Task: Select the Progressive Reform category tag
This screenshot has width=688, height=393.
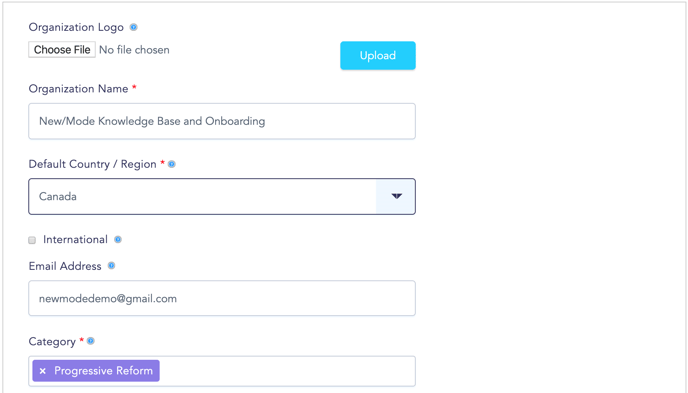Action: pyautogui.click(x=104, y=371)
